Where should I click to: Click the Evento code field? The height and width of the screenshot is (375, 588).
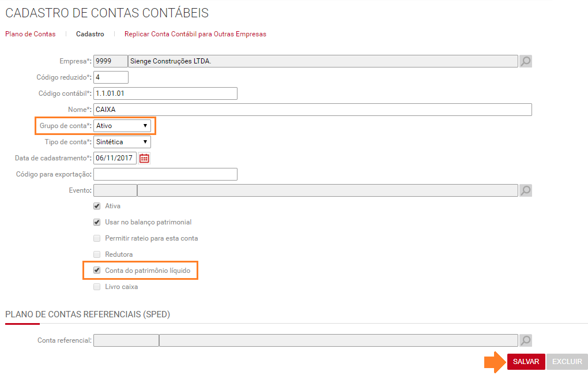click(x=115, y=190)
